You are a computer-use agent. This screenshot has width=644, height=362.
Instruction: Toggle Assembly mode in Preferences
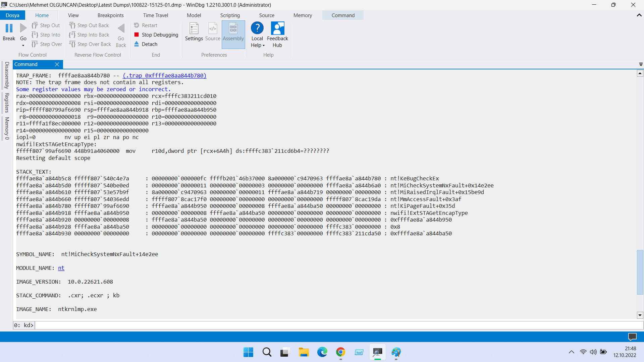tap(233, 28)
